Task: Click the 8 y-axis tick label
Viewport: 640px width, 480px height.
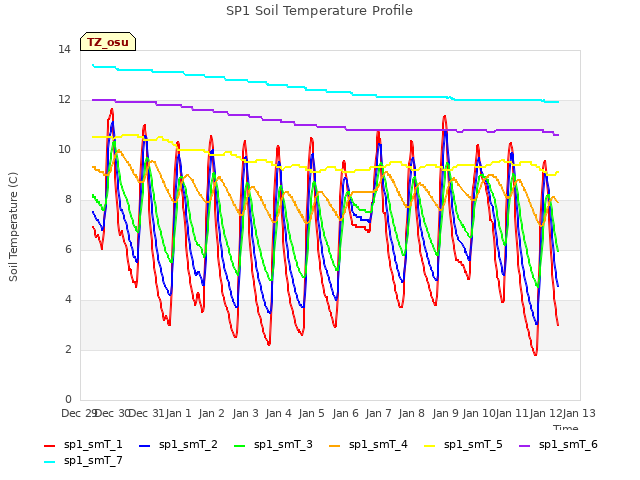Action: pos(68,200)
